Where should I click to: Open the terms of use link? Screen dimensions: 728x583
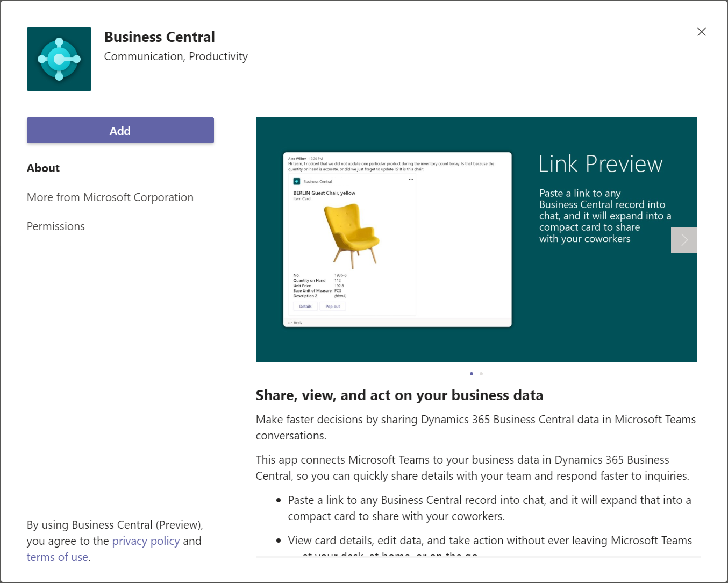tap(57, 557)
